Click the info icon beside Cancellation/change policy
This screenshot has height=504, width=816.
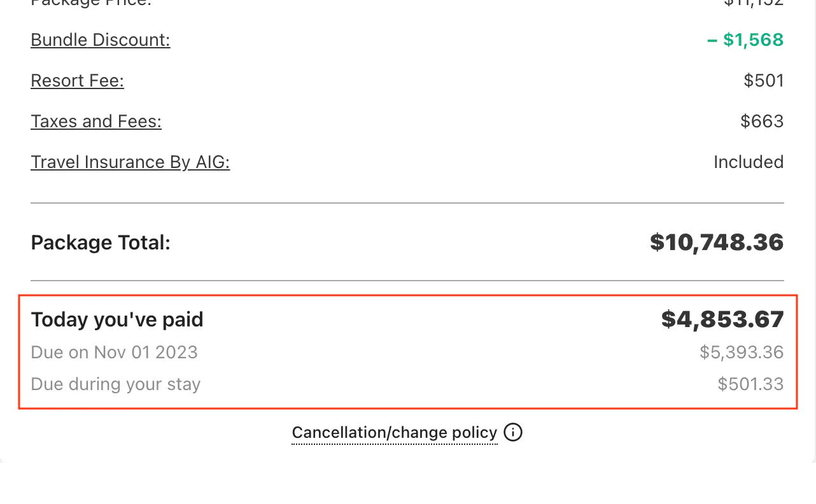(x=512, y=432)
